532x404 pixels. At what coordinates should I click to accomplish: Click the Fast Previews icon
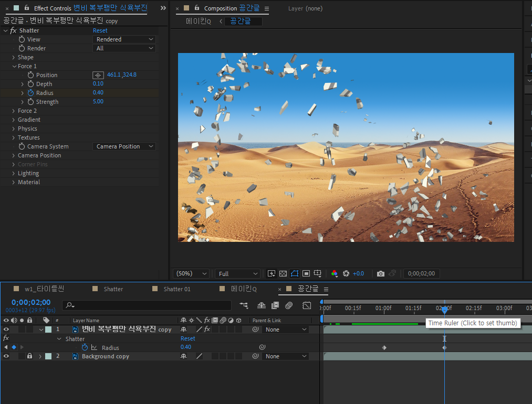pyautogui.click(x=272, y=274)
